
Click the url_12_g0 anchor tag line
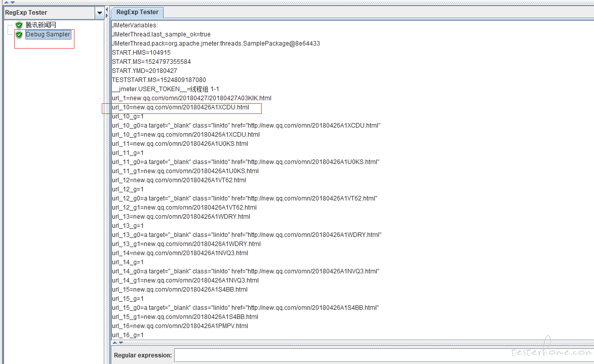pos(245,198)
